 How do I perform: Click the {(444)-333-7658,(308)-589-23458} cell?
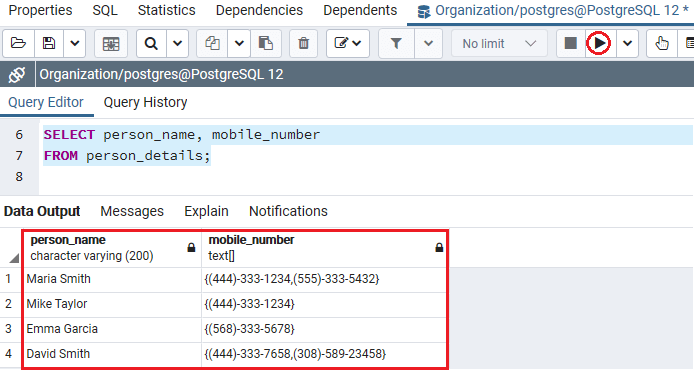pos(324,354)
